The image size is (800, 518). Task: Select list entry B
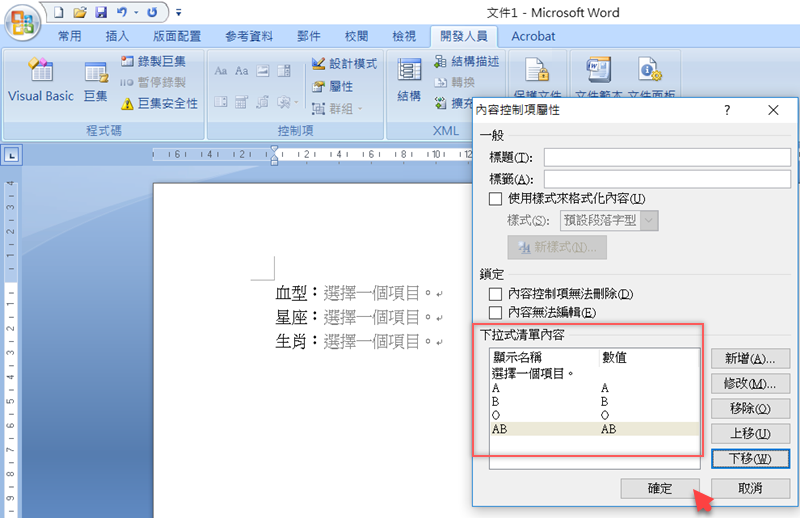(595, 402)
